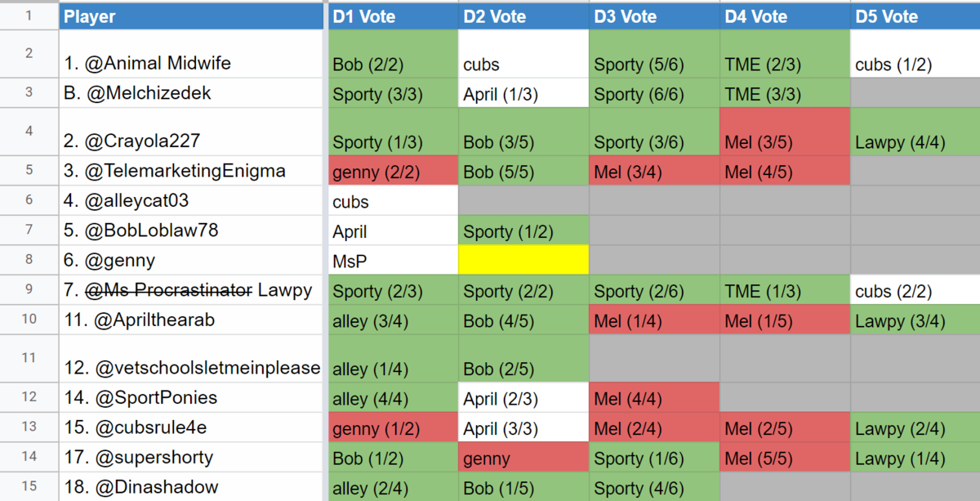Select the @supershorty player cell
Image resolution: width=980 pixels, height=501 pixels.
tap(192, 457)
